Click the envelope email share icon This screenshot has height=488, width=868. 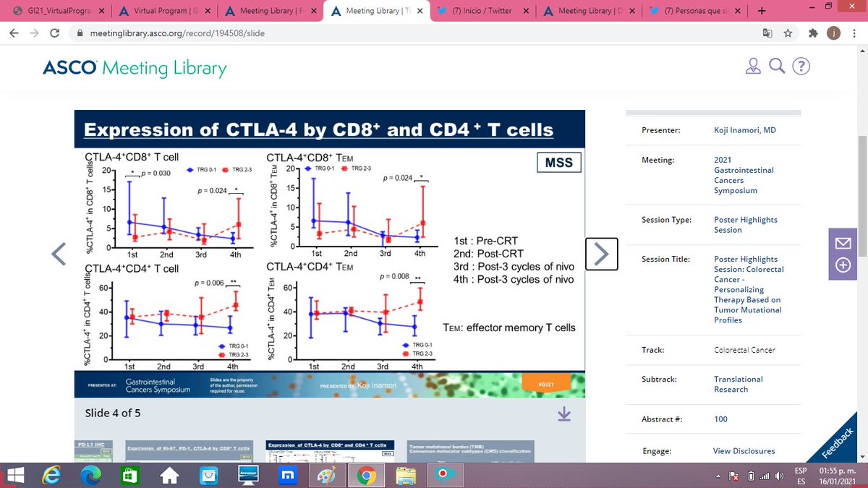pos(842,244)
